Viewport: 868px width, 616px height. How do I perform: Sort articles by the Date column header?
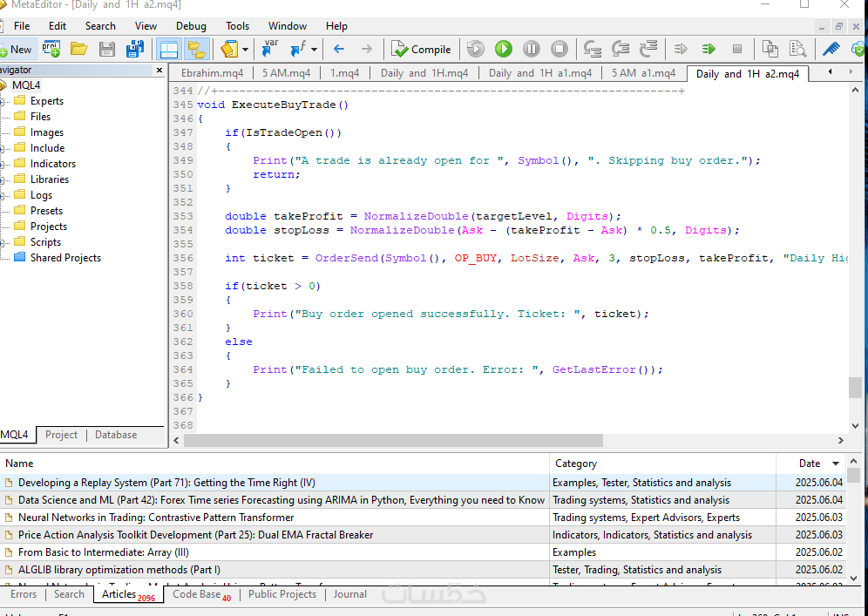coord(810,464)
